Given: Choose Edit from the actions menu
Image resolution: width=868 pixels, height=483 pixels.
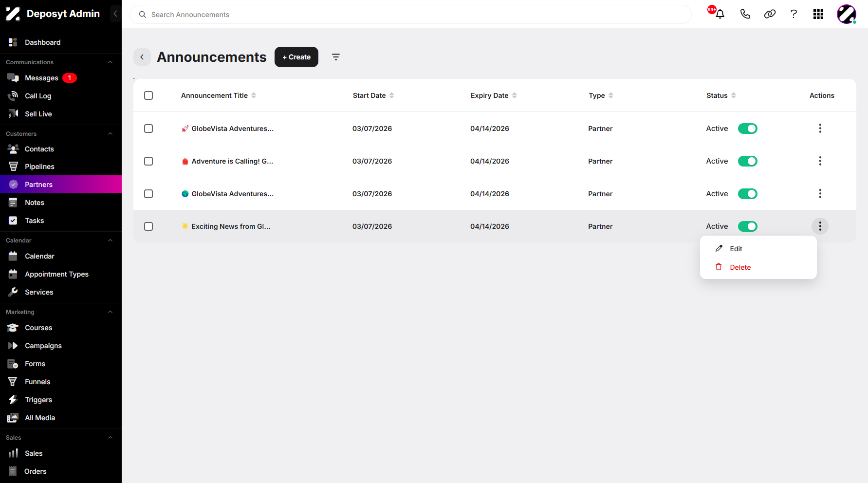Looking at the screenshot, I should pyautogui.click(x=758, y=249).
